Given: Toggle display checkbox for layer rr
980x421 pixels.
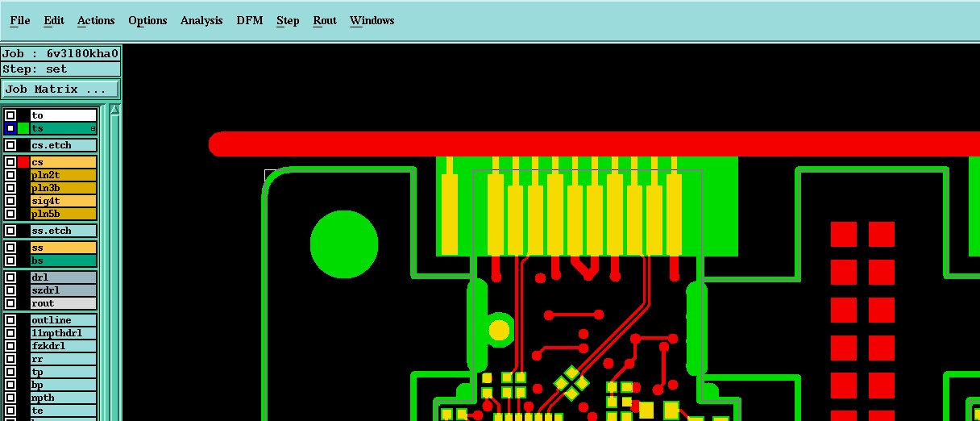Looking at the screenshot, I should [10, 359].
